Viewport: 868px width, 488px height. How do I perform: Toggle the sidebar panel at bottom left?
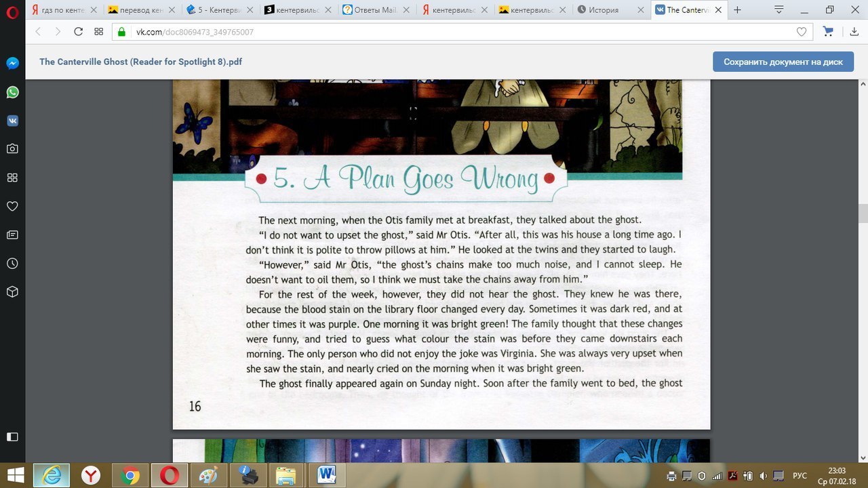[12, 437]
